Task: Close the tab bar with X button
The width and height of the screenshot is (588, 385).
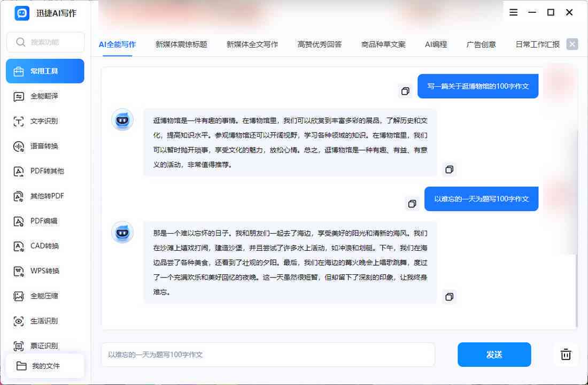Action: [x=572, y=44]
